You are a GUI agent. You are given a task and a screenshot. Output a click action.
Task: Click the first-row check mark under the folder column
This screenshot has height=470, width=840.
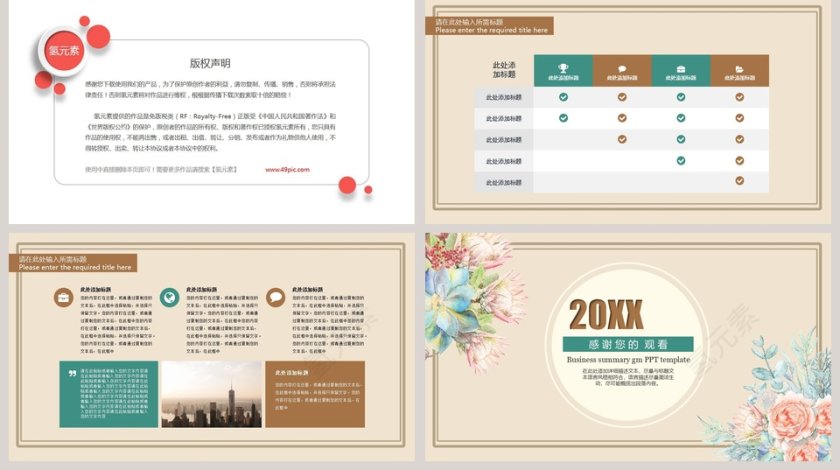coord(739,97)
